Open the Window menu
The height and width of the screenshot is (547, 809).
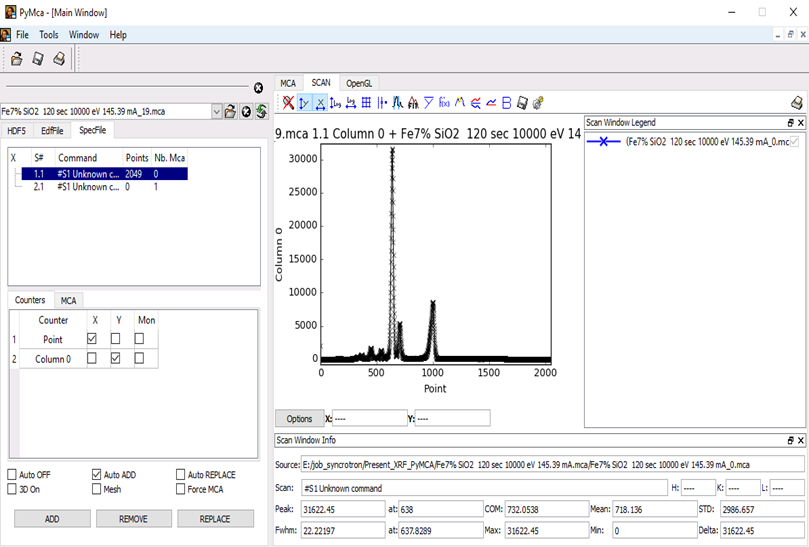(x=84, y=35)
